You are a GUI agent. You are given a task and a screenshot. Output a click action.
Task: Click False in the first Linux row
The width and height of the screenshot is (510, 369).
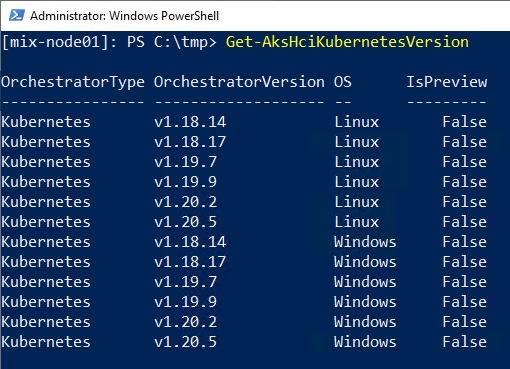[465, 122]
